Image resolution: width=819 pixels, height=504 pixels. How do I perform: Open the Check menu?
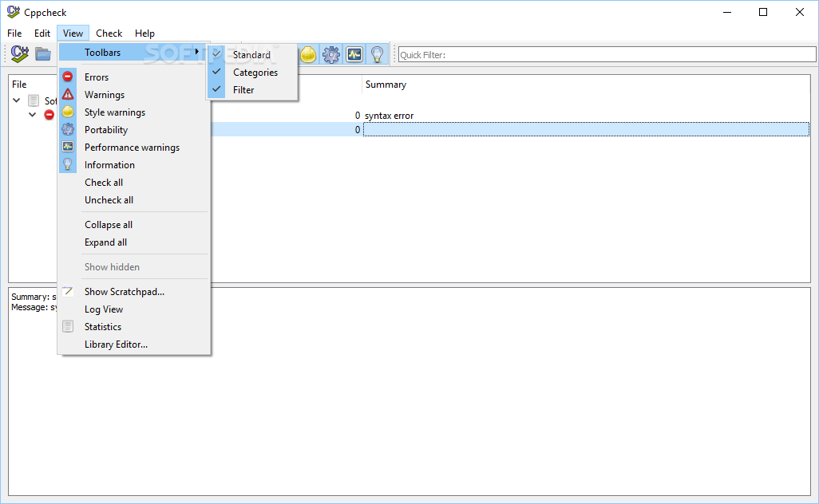coord(109,33)
